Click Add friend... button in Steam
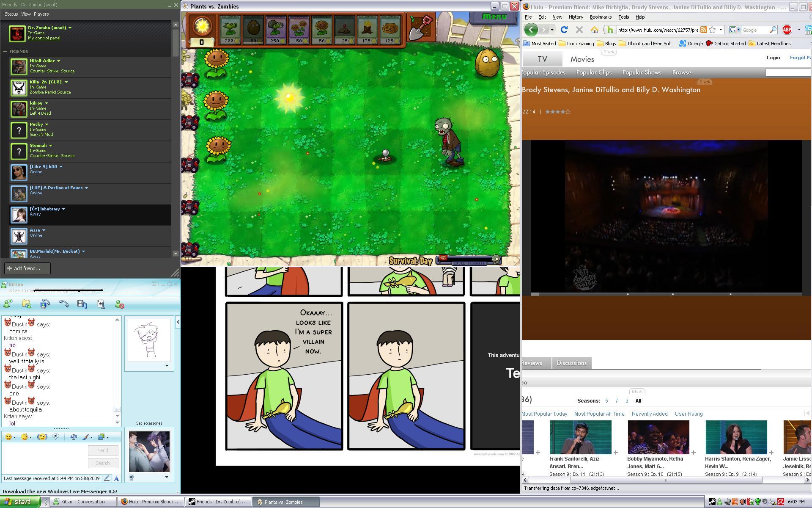Image resolution: width=812 pixels, height=508 pixels. [27, 268]
